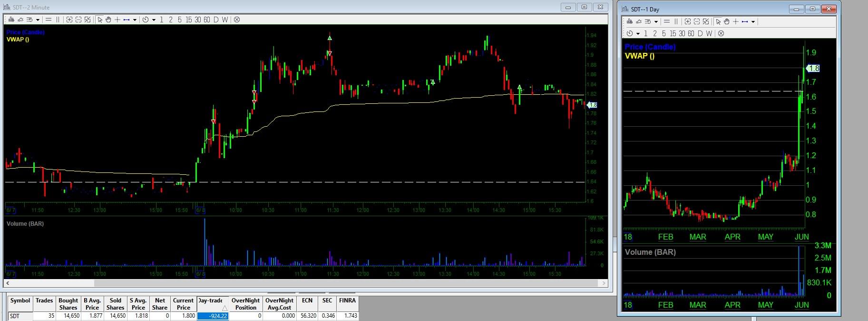
Task: Minimize the SDT 1 Day chart window
Action: point(797,9)
